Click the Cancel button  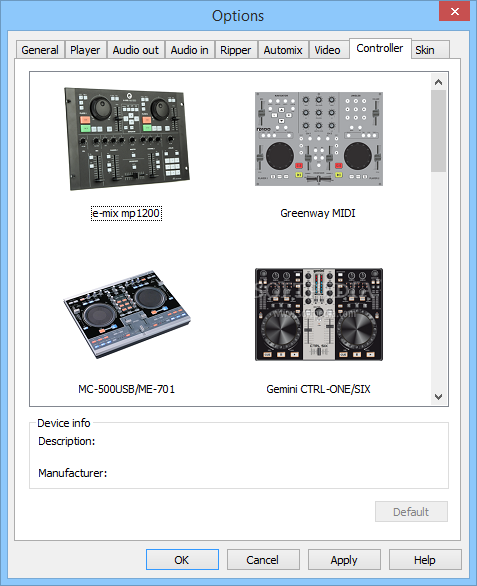tap(263, 559)
